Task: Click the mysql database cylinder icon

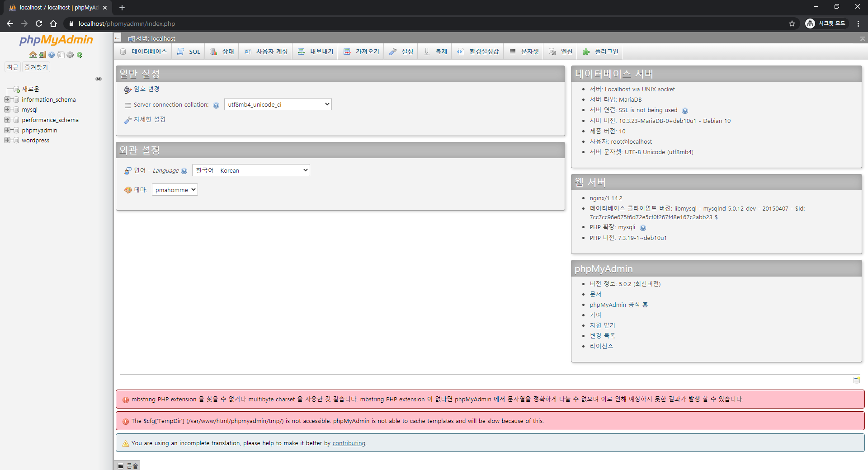Action: pyautogui.click(x=17, y=110)
